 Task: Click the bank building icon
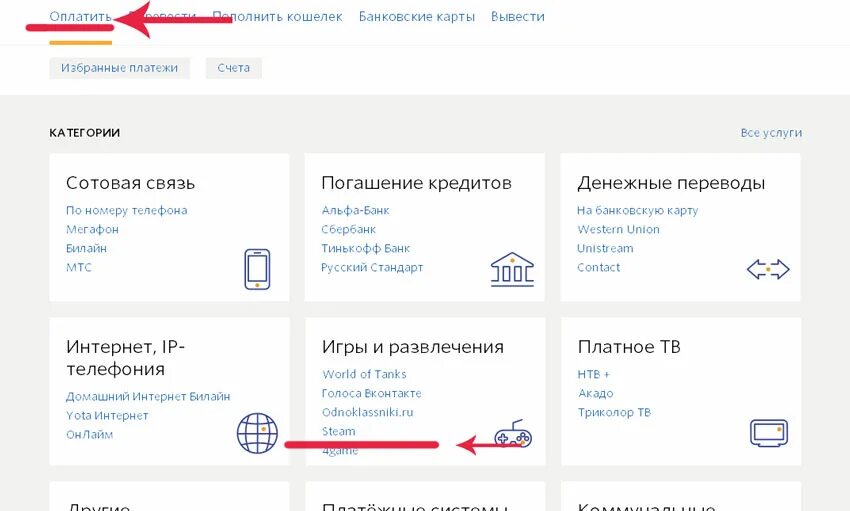tap(512, 269)
